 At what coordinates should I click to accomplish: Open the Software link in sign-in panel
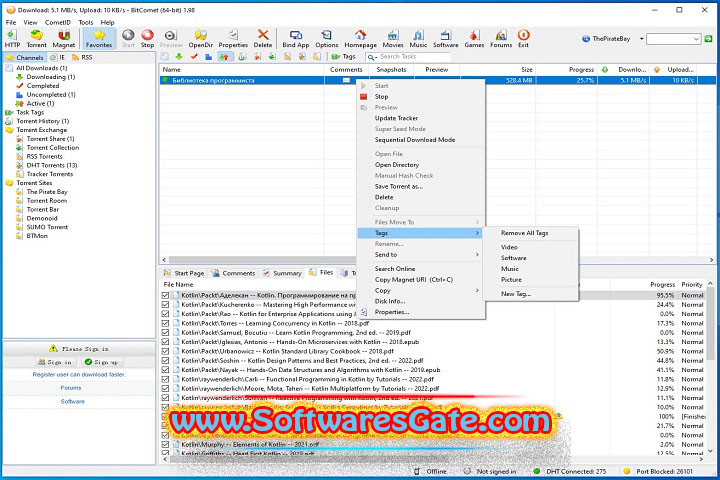pos(73,401)
